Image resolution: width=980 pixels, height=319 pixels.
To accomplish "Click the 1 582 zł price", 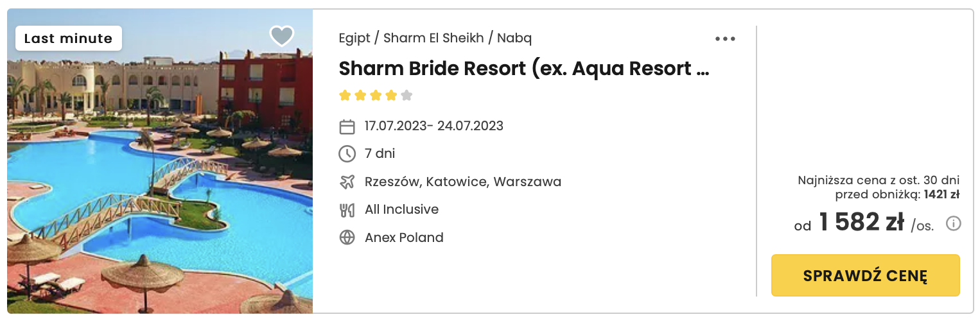I will pos(861,223).
